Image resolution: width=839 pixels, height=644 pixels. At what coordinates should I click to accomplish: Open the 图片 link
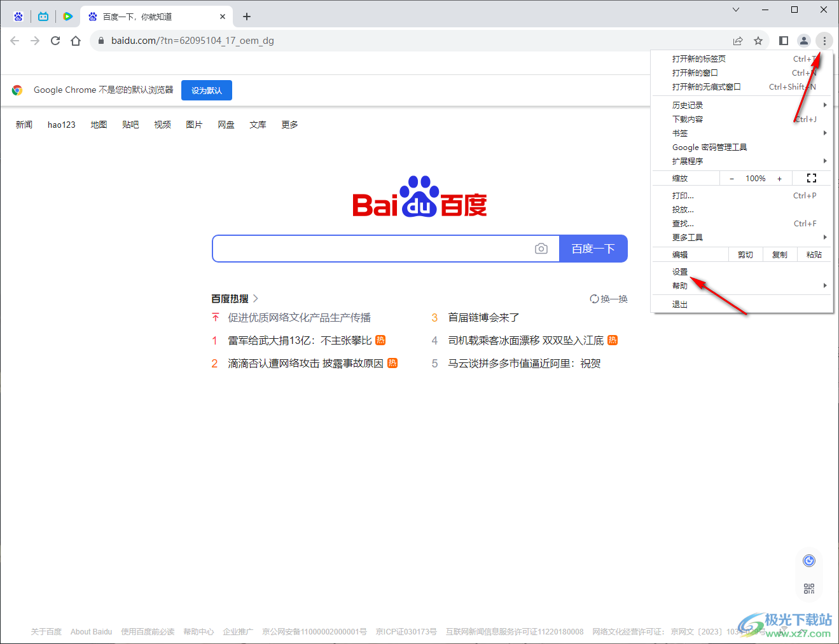tap(194, 125)
